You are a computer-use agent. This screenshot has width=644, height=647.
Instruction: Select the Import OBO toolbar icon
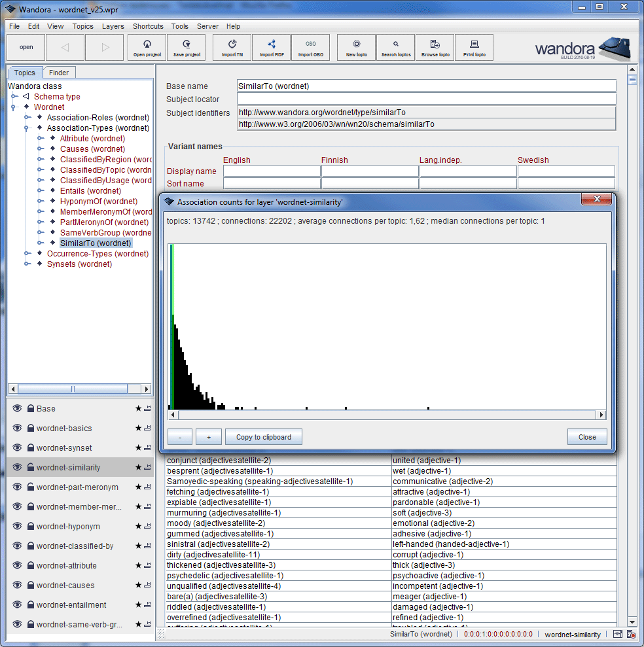click(x=310, y=47)
